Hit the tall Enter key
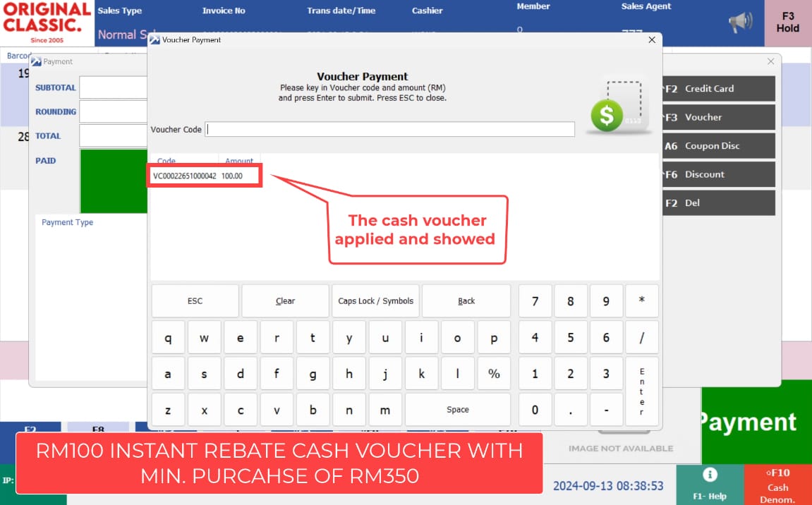The image size is (812, 505). [x=641, y=391]
